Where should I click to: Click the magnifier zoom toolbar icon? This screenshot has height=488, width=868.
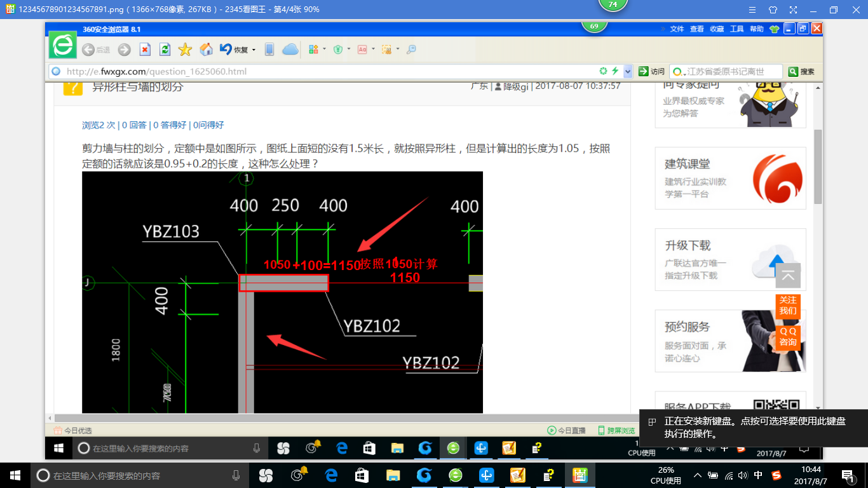pyautogui.click(x=411, y=50)
